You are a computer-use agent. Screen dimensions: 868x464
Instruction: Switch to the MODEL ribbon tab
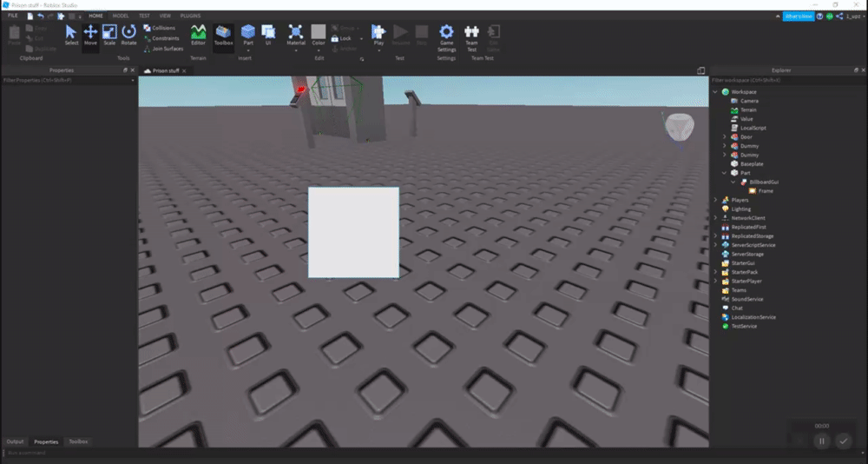point(121,17)
